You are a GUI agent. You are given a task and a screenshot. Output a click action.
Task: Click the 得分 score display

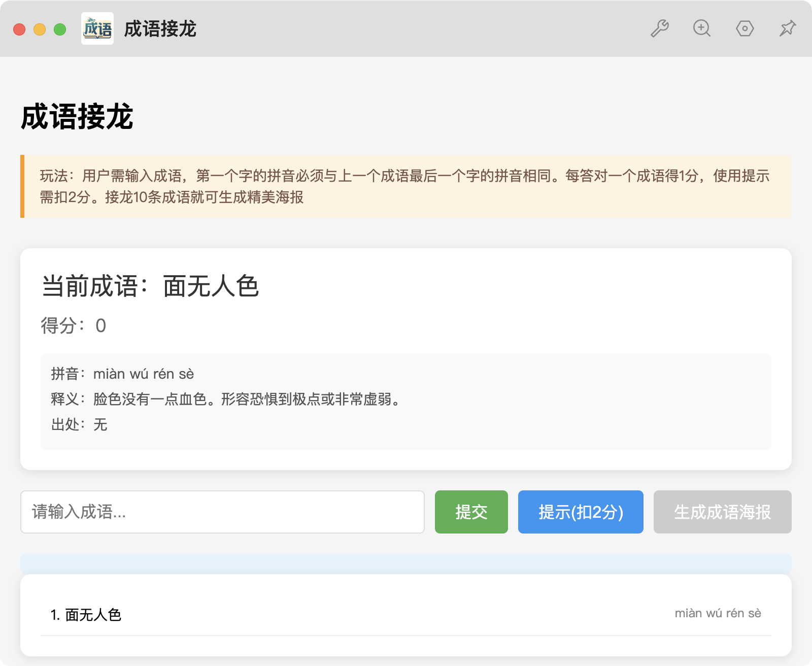74,325
